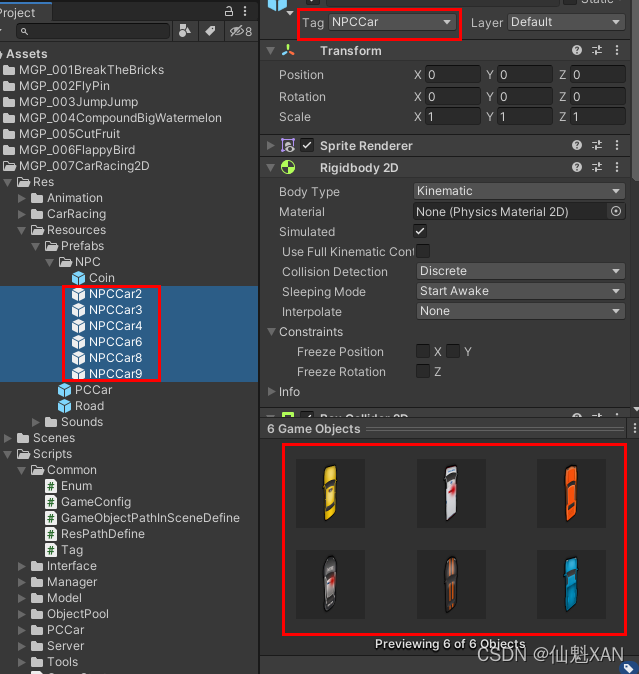Open Rigidbody 2D preset icon
639x674 pixels.
597,167
